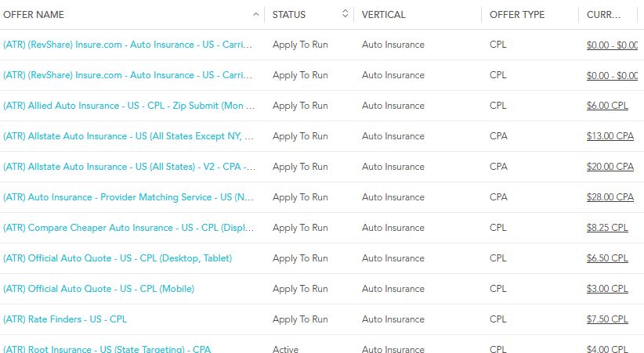
Task: Open Rate Finders US CPL offer
Action: pos(65,319)
